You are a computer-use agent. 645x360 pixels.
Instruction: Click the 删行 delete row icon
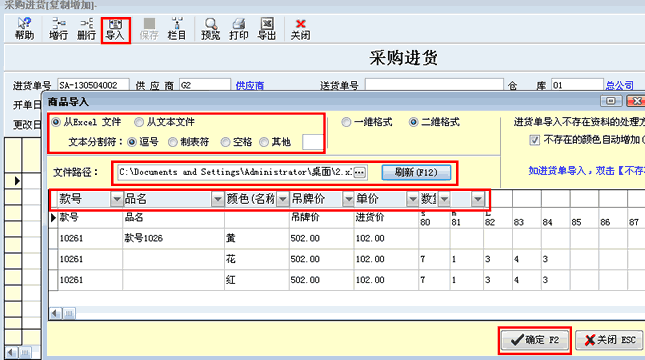coord(86,29)
